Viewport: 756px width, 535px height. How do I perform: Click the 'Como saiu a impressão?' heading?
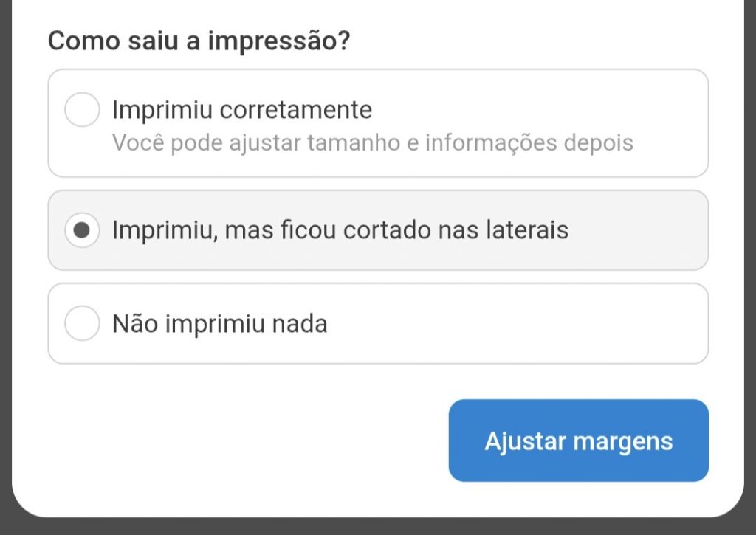click(199, 41)
